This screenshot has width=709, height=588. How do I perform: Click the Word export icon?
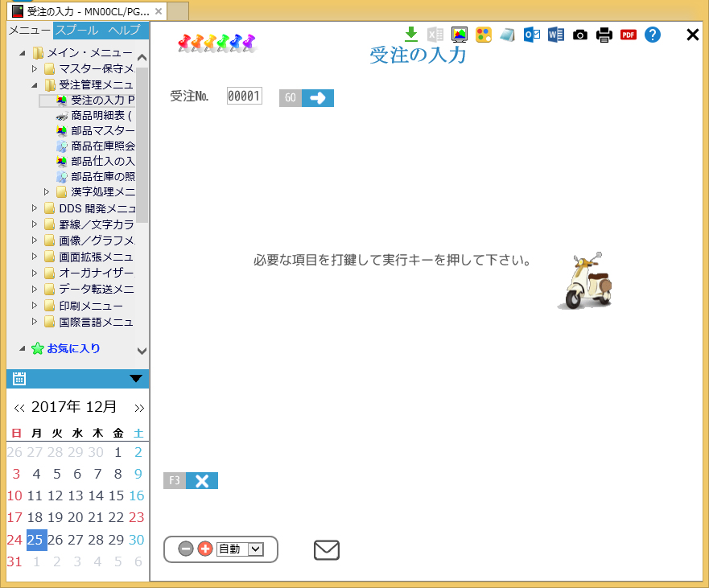(x=555, y=35)
